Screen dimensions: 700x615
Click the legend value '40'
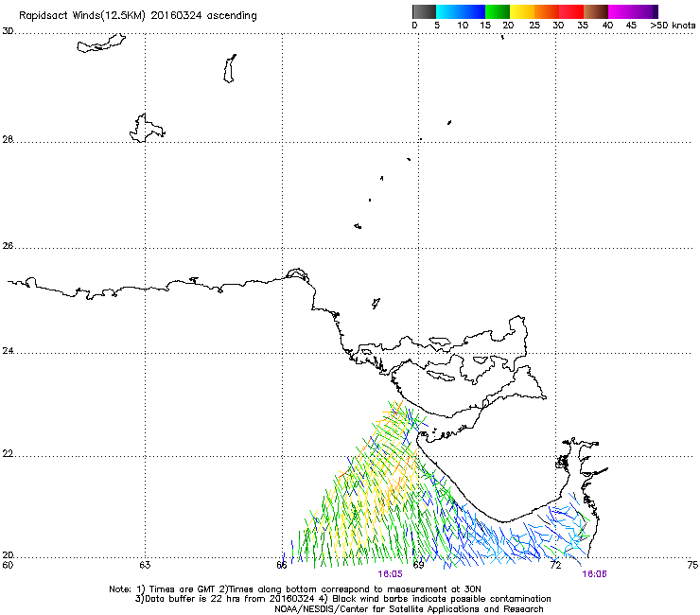607,26
